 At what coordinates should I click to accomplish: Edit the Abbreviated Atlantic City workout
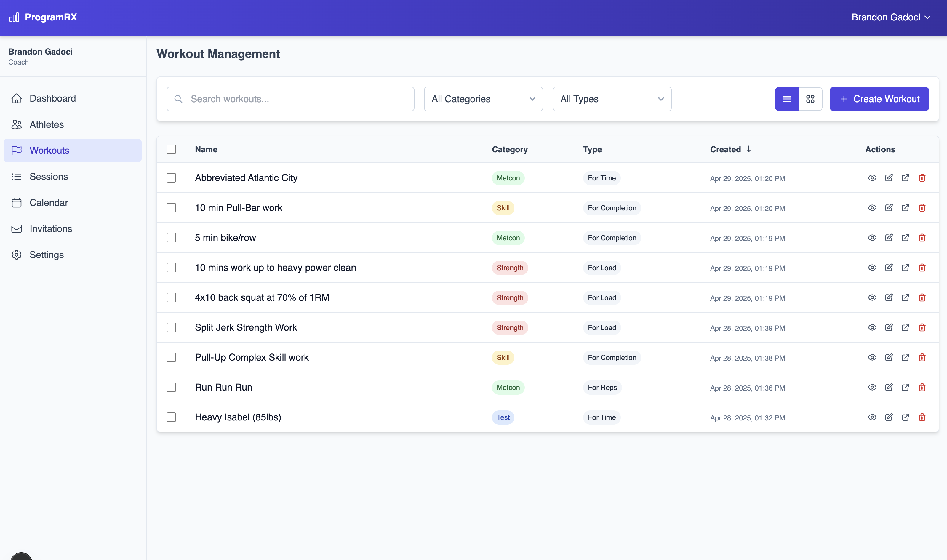tap(889, 178)
